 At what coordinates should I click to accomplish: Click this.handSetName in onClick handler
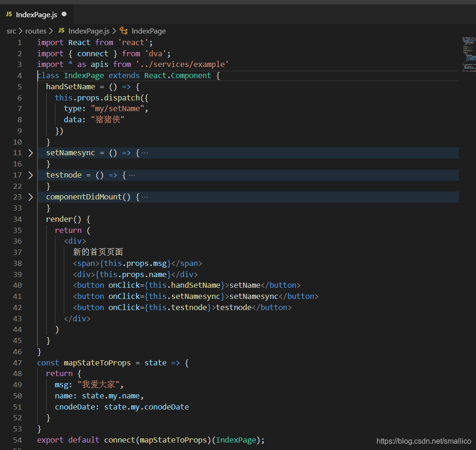(x=185, y=285)
